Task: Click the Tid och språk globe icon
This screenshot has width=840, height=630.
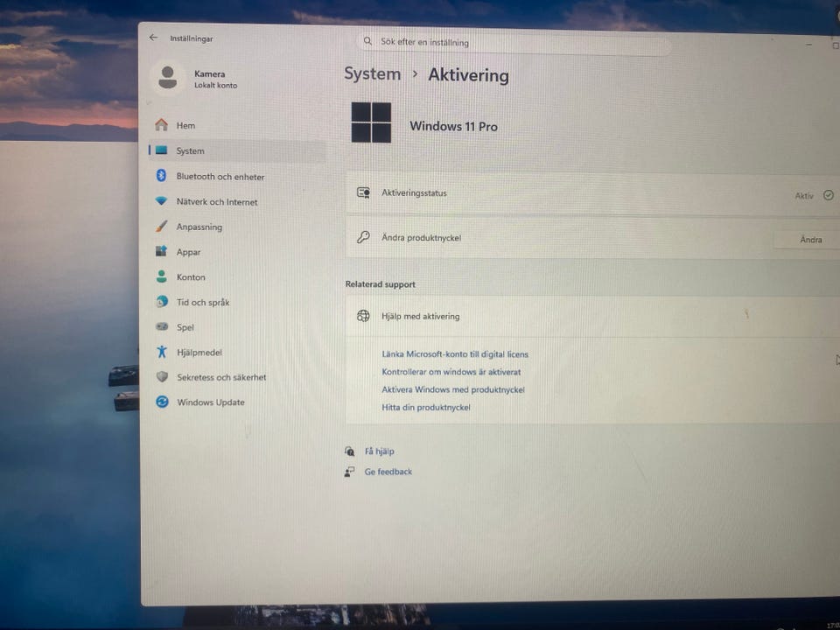Action: (x=162, y=302)
